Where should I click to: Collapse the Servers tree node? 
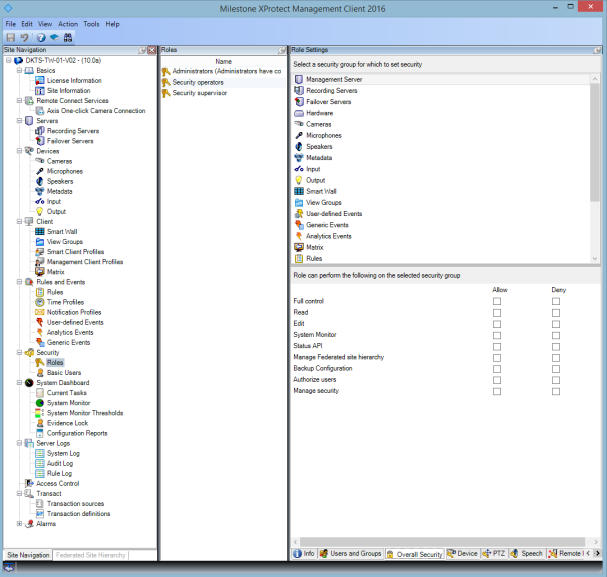(x=19, y=121)
